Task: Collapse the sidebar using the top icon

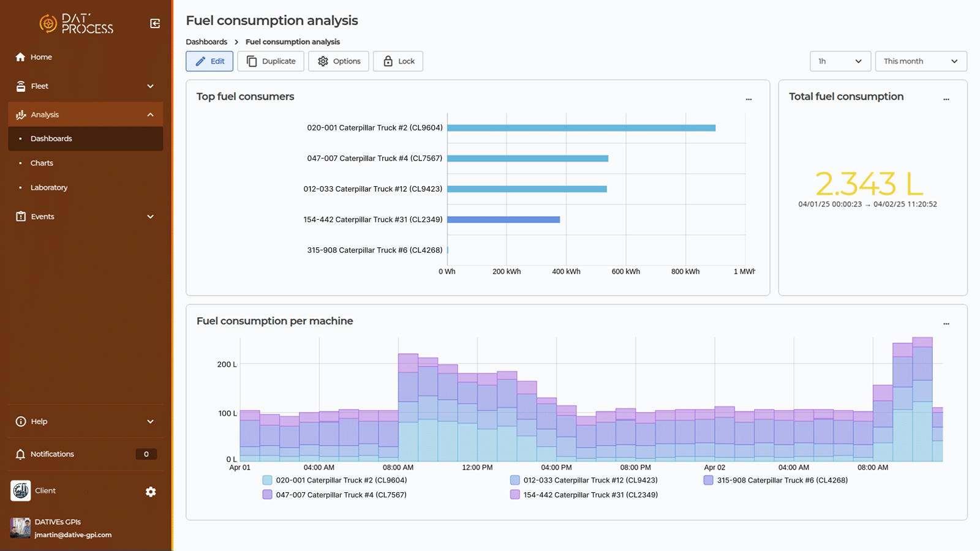Action: 155,23
